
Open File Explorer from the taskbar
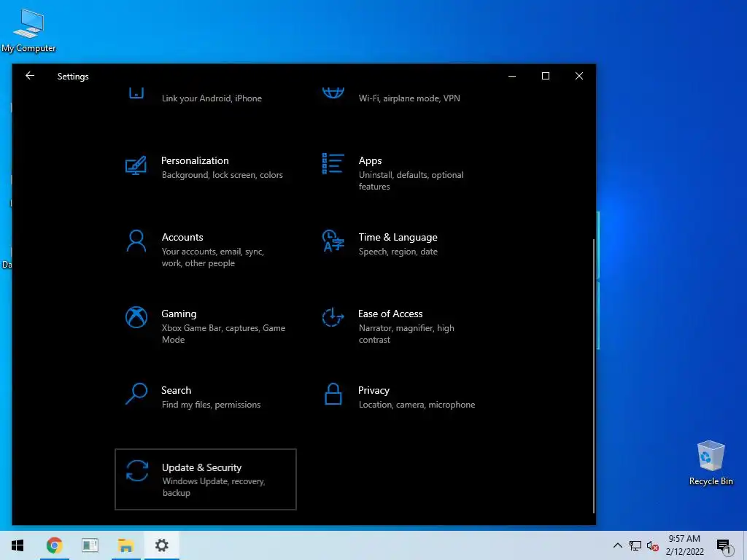tap(125, 545)
